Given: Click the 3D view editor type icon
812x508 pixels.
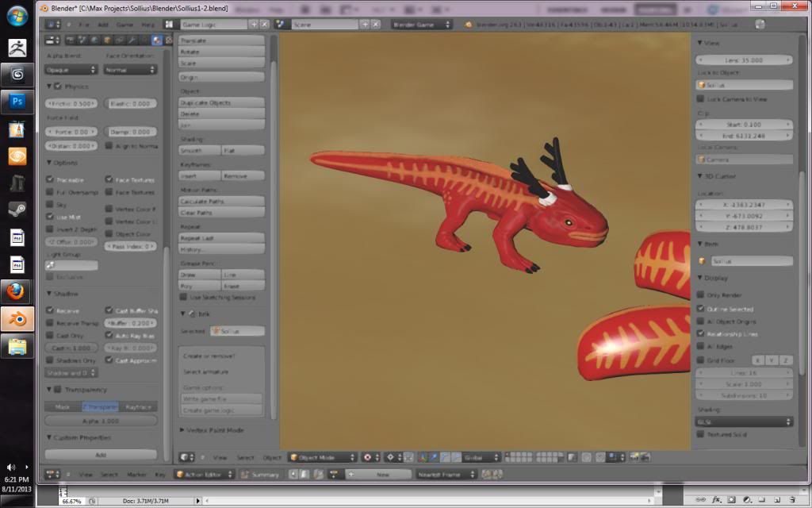Looking at the screenshot, I should (187, 457).
